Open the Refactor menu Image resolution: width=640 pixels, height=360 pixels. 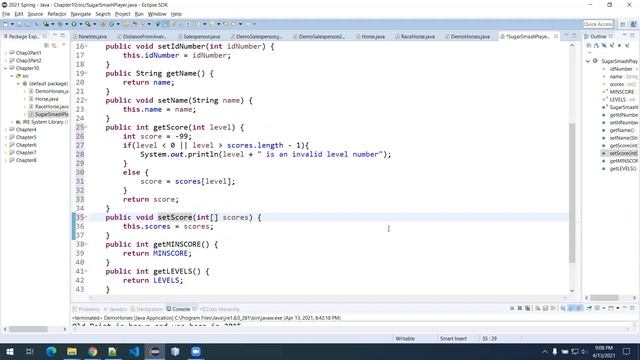click(57, 14)
